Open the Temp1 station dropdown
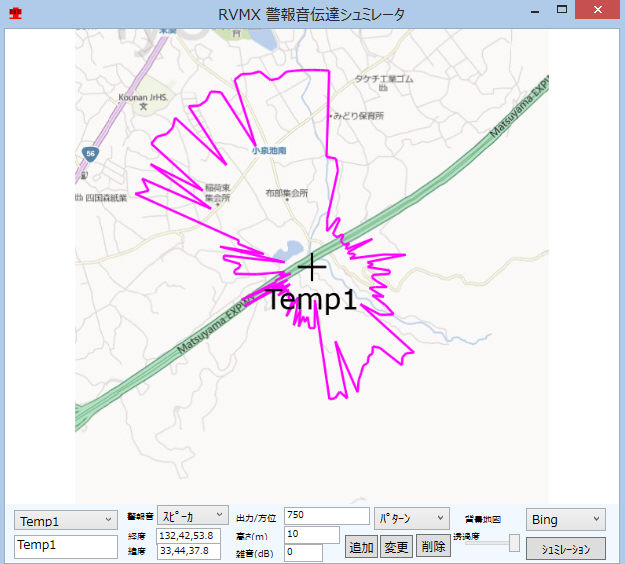The image size is (625, 564). point(66,521)
